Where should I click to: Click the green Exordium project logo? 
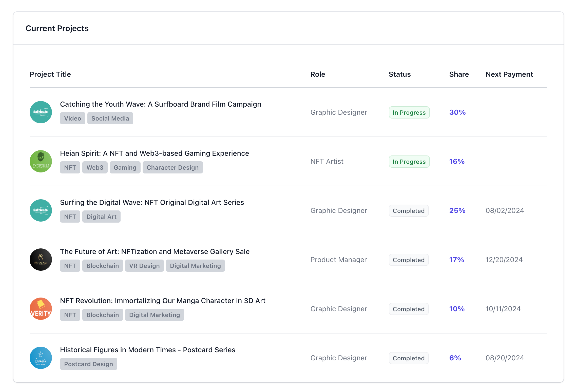pyautogui.click(x=41, y=161)
